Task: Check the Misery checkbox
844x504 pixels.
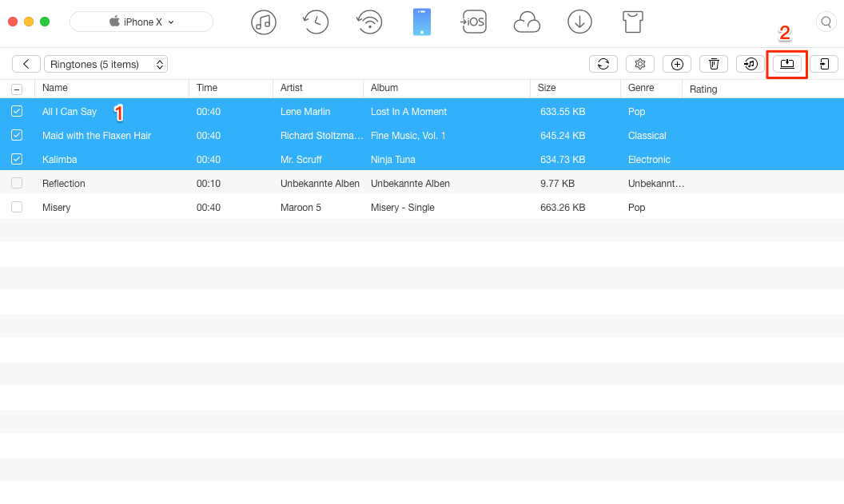Action: click(x=17, y=207)
